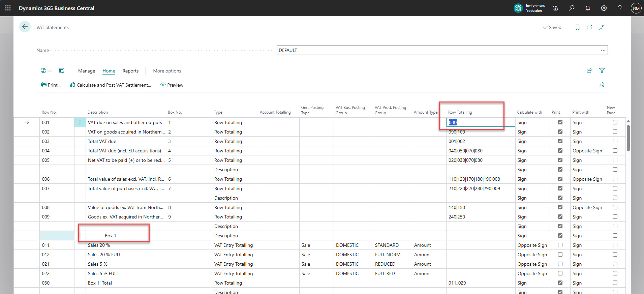
Task: Open notifications bell icon
Action: 588,8
